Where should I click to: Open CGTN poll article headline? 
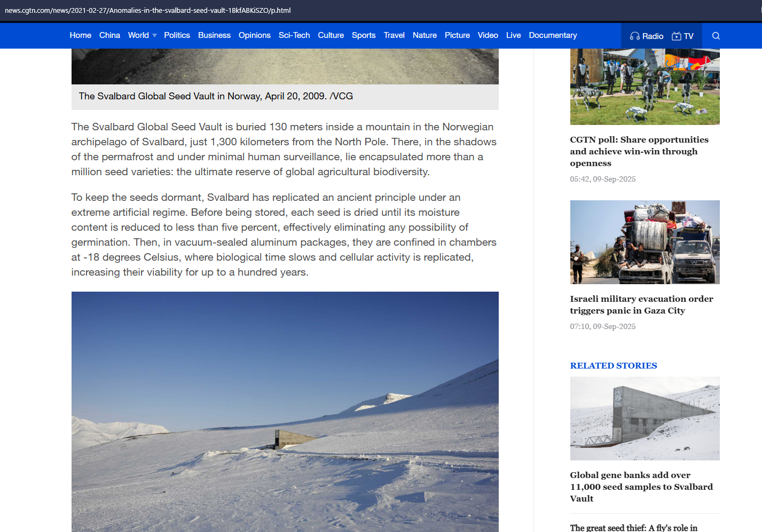point(639,151)
